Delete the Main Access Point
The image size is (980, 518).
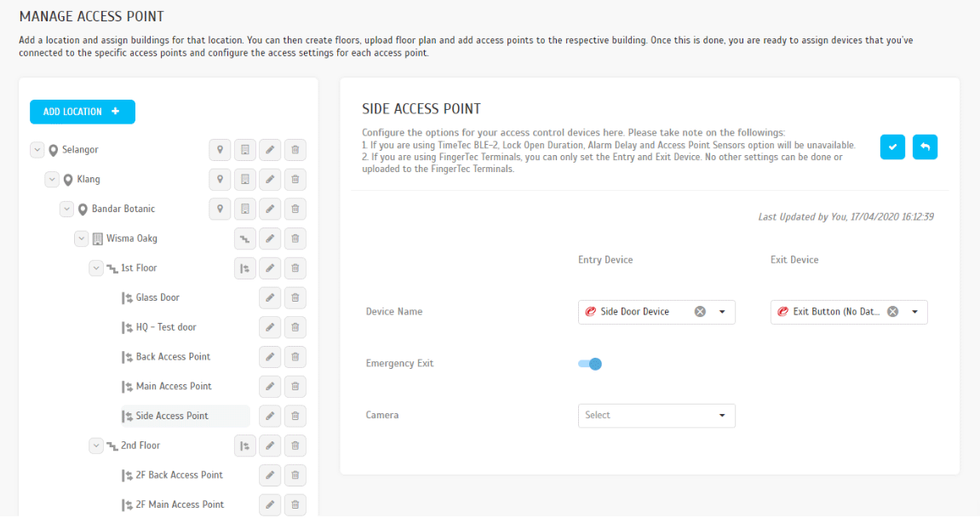point(295,387)
